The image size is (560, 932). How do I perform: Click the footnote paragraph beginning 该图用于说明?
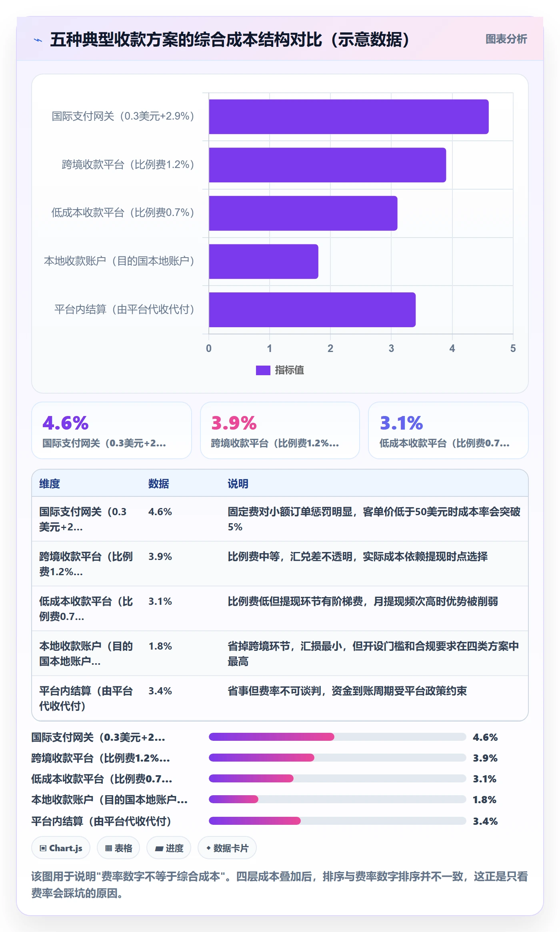[280, 884]
